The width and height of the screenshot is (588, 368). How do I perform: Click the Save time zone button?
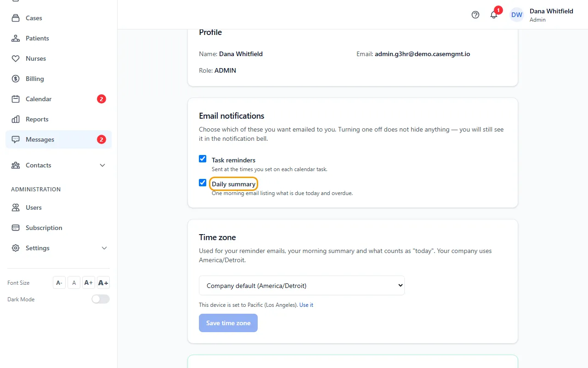tap(228, 323)
